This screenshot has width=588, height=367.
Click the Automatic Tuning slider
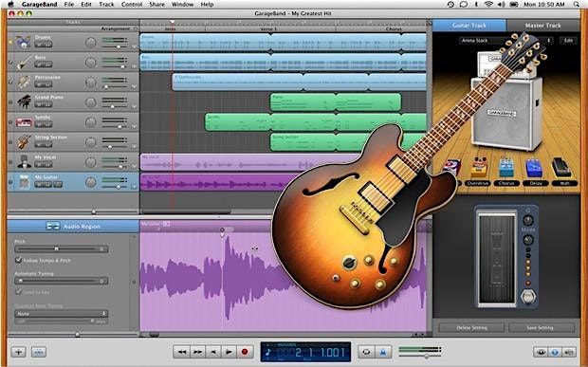point(62,281)
